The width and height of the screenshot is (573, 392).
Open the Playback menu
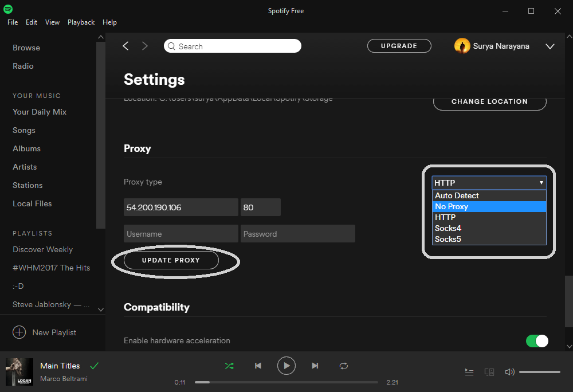(81, 22)
